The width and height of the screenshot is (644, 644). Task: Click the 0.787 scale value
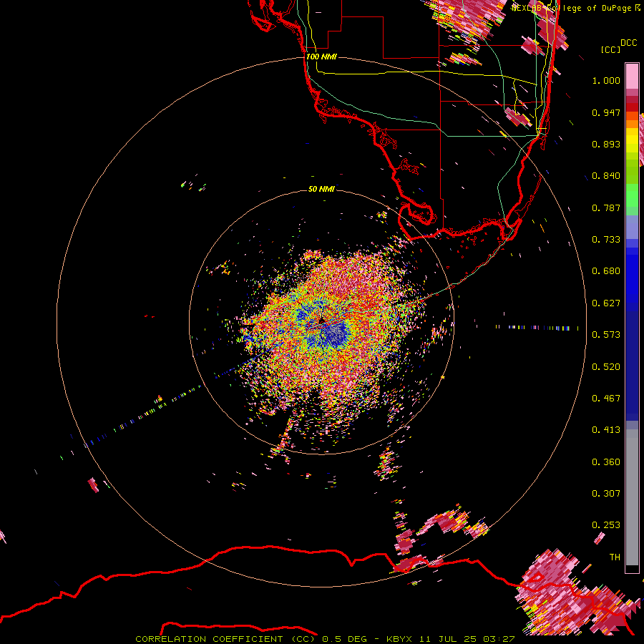[x=606, y=208]
